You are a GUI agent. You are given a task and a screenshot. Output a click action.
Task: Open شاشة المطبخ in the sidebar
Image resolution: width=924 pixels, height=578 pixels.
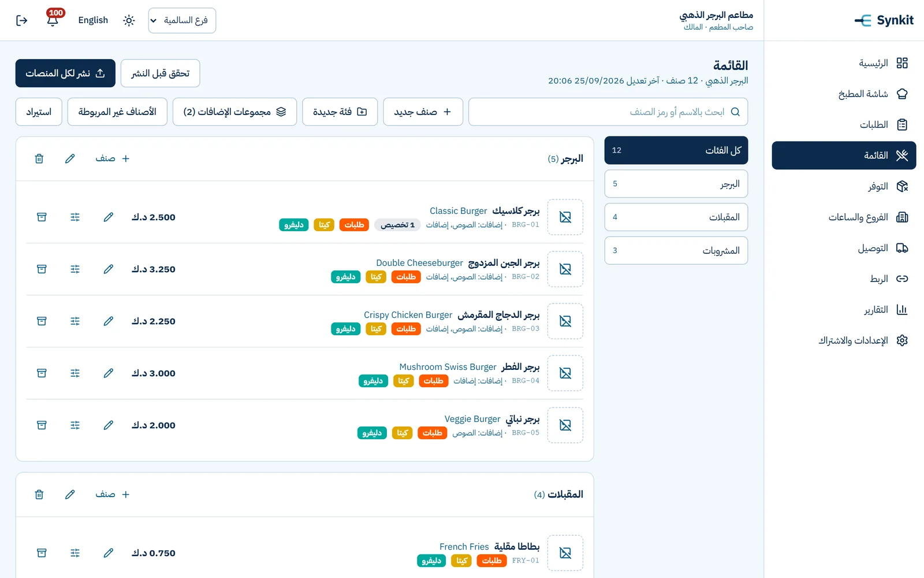coord(844,94)
